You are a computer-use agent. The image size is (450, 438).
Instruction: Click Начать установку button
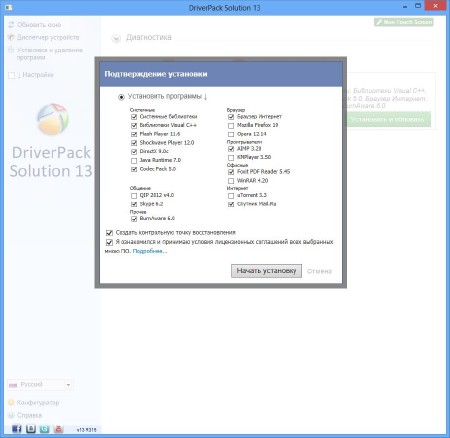click(266, 271)
